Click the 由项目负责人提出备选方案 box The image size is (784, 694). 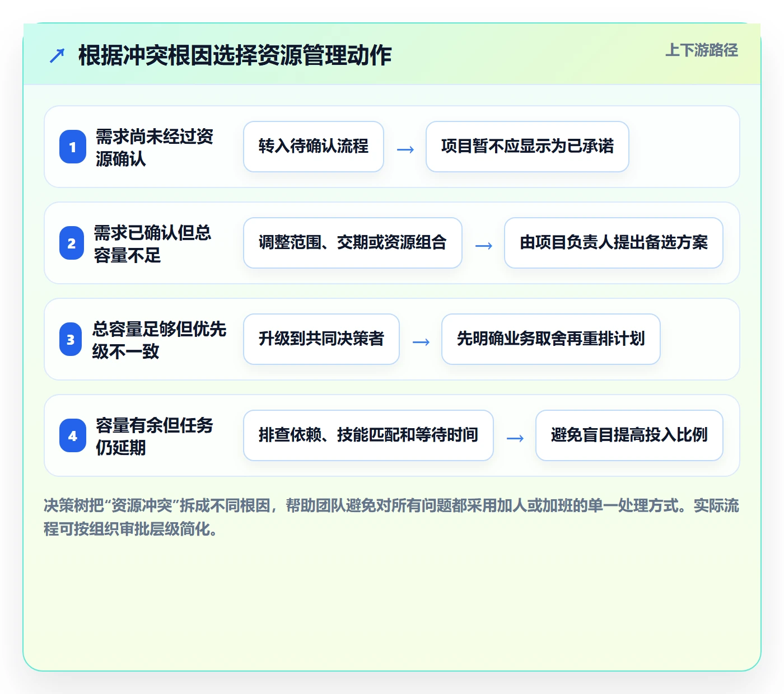[x=614, y=243]
